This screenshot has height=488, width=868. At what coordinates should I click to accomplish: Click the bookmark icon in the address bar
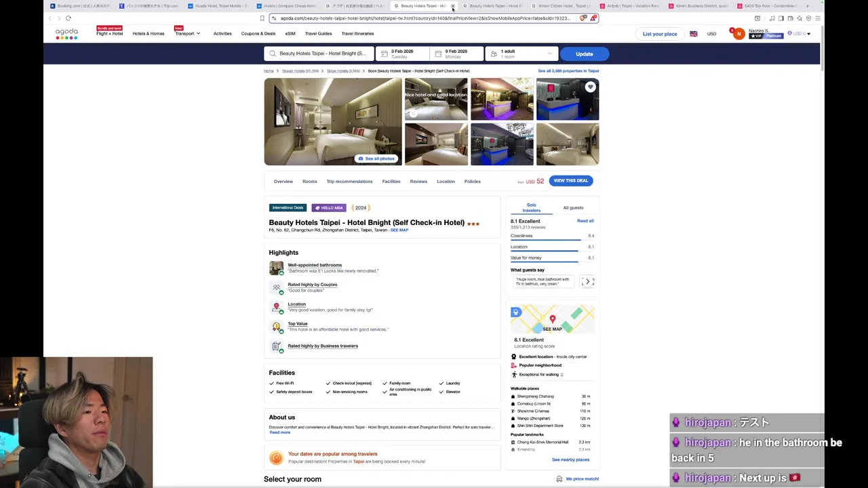pyautogui.click(x=262, y=18)
